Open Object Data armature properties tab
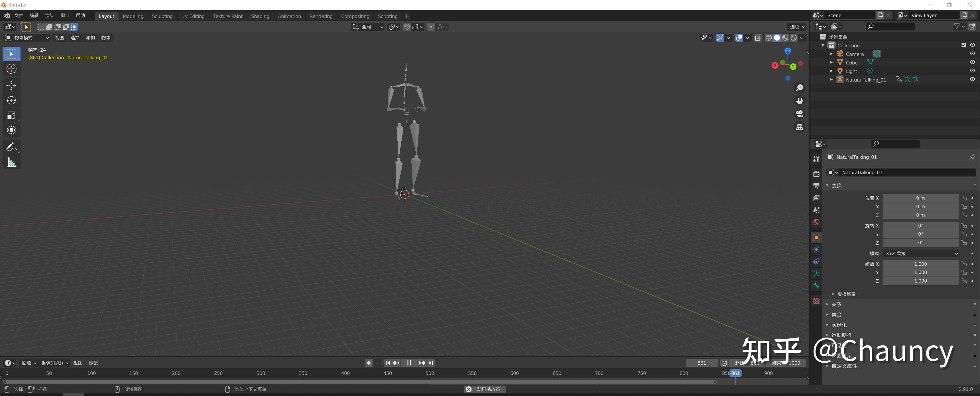 pyautogui.click(x=816, y=273)
